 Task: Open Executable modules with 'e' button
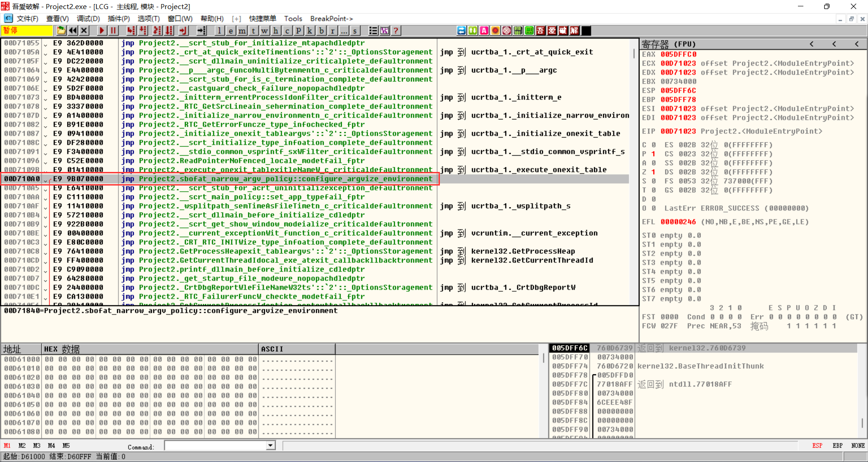pyautogui.click(x=231, y=30)
